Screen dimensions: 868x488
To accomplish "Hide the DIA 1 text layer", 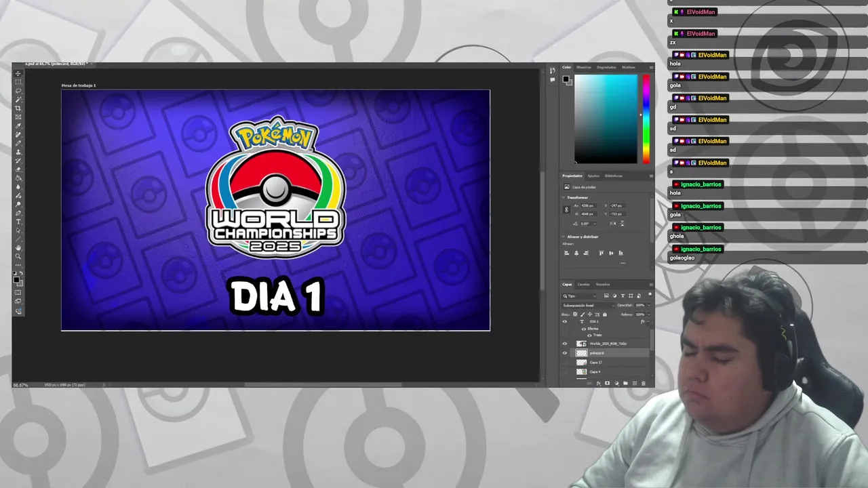I will (565, 322).
